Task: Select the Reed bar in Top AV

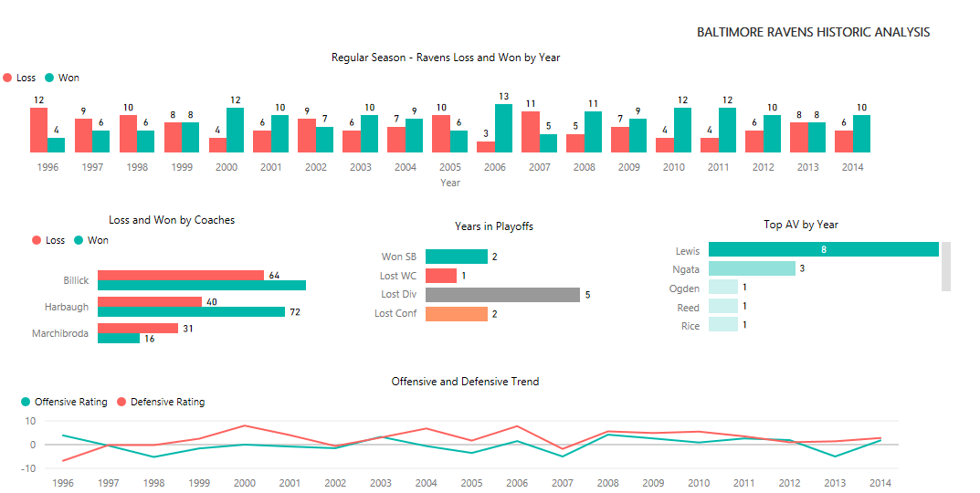Action: coord(723,306)
